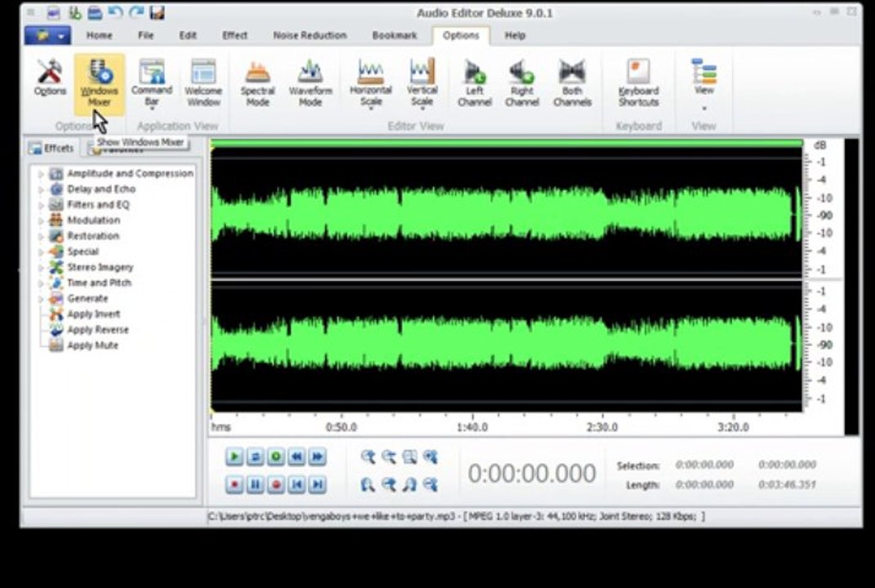The image size is (875, 588).
Task: Expand the Amplitude and Compression node
Action: (40, 174)
